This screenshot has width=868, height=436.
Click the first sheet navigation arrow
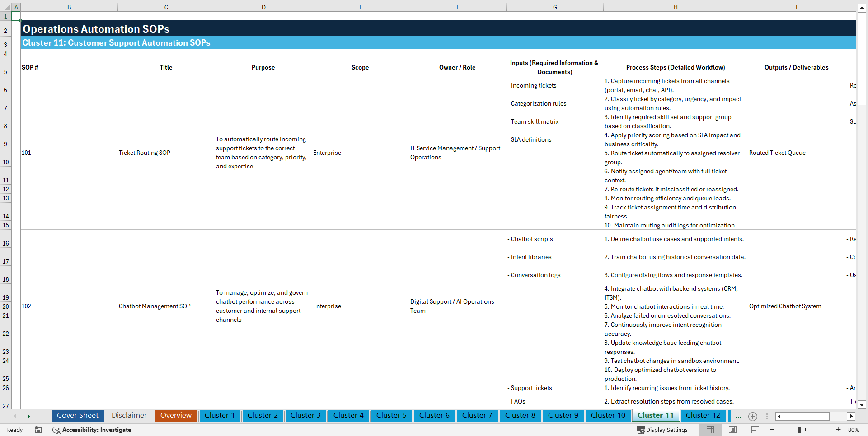15,416
